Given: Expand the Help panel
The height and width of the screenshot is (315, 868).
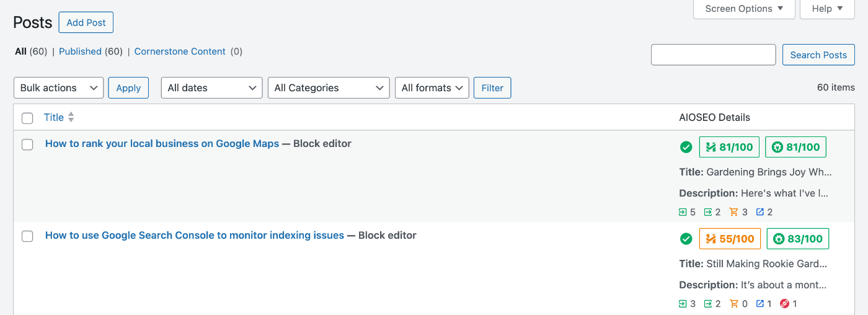Looking at the screenshot, I should (x=828, y=9).
